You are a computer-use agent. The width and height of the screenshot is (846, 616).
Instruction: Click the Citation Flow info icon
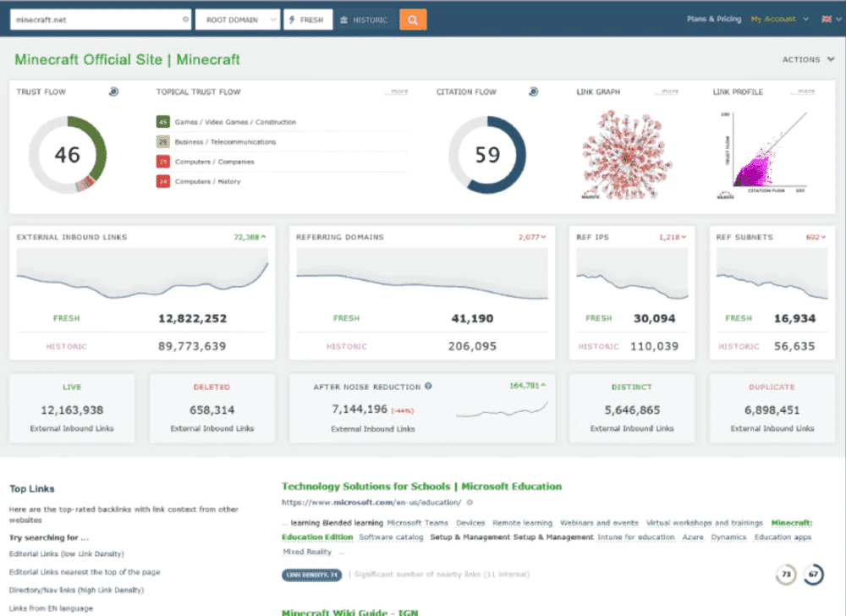tap(533, 91)
